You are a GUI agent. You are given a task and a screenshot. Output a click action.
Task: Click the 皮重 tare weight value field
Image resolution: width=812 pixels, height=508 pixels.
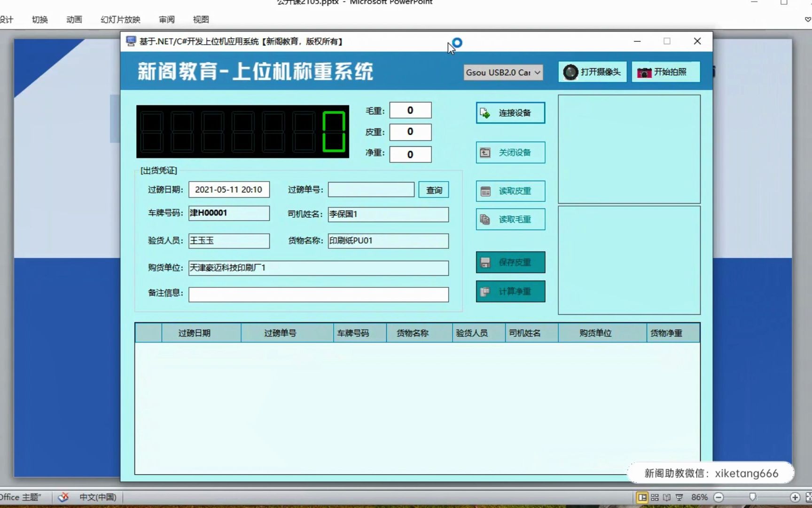410,132
